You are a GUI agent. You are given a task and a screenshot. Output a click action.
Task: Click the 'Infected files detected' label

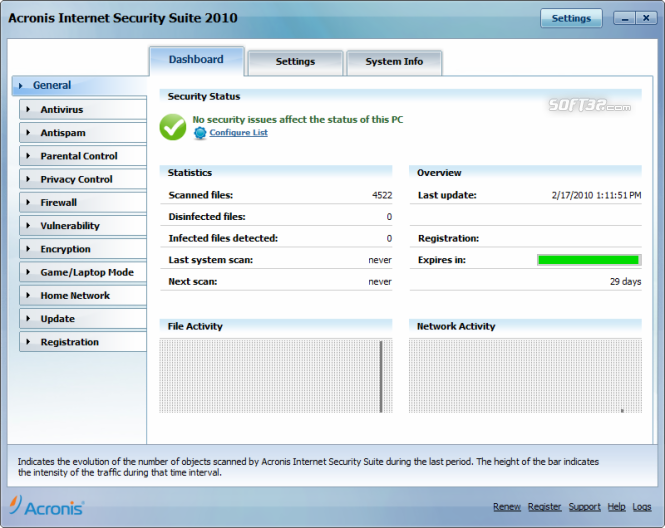pos(223,238)
